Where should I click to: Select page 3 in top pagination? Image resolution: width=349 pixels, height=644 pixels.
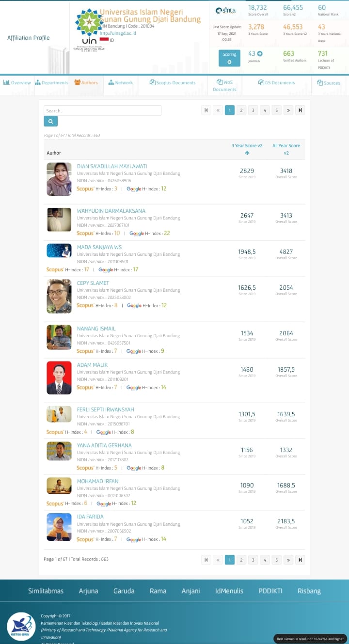click(x=253, y=110)
